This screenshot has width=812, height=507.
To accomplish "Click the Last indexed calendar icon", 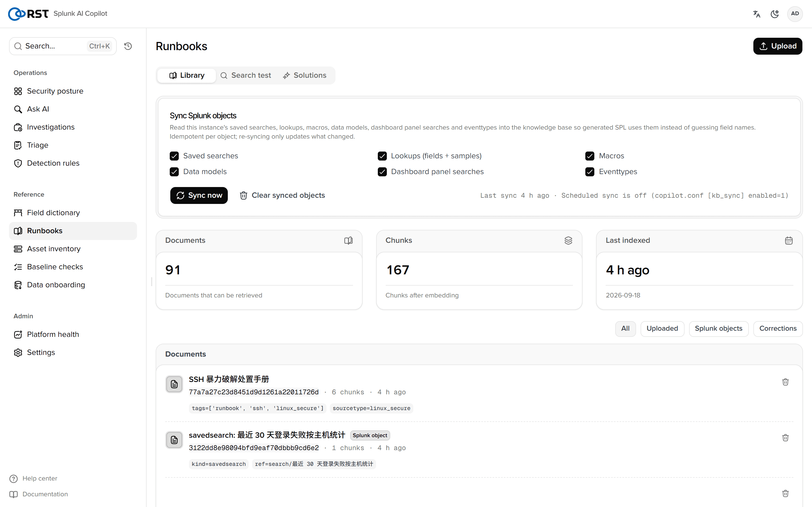I will click(x=789, y=241).
